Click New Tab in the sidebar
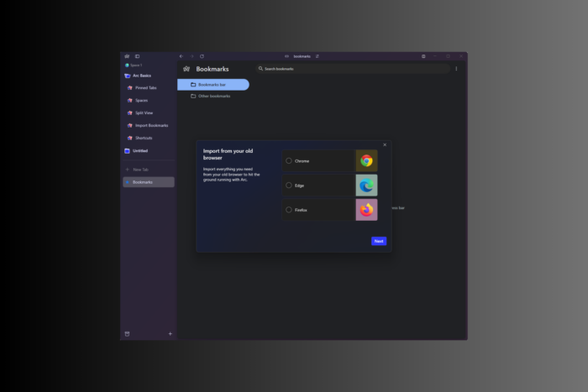Image resolution: width=588 pixels, height=392 pixels. [x=149, y=170]
